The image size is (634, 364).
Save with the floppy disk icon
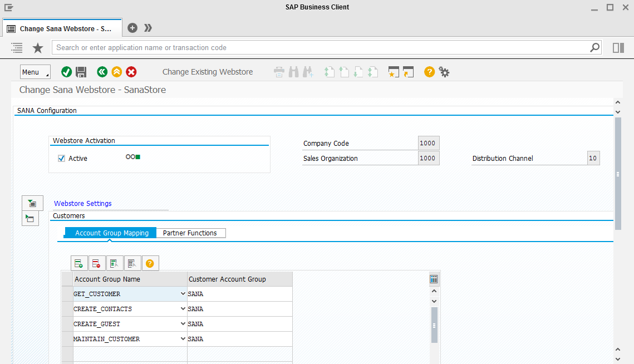(x=81, y=72)
